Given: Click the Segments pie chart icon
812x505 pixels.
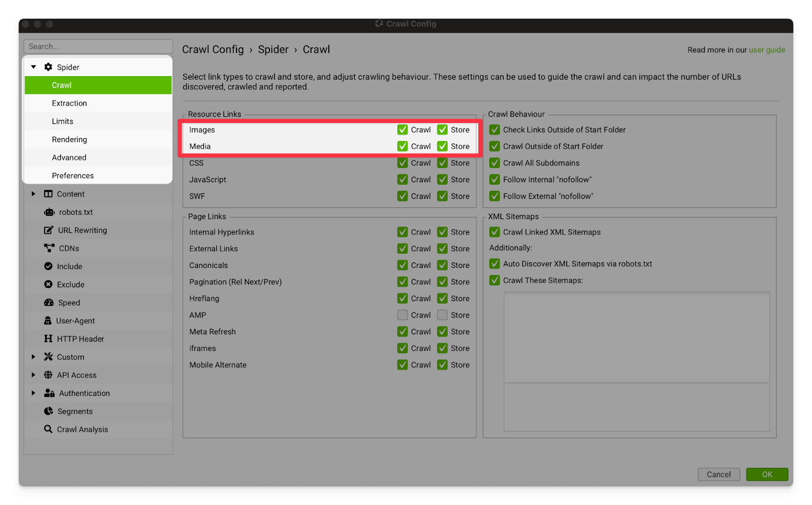Looking at the screenshot, I should coord(49,411).
